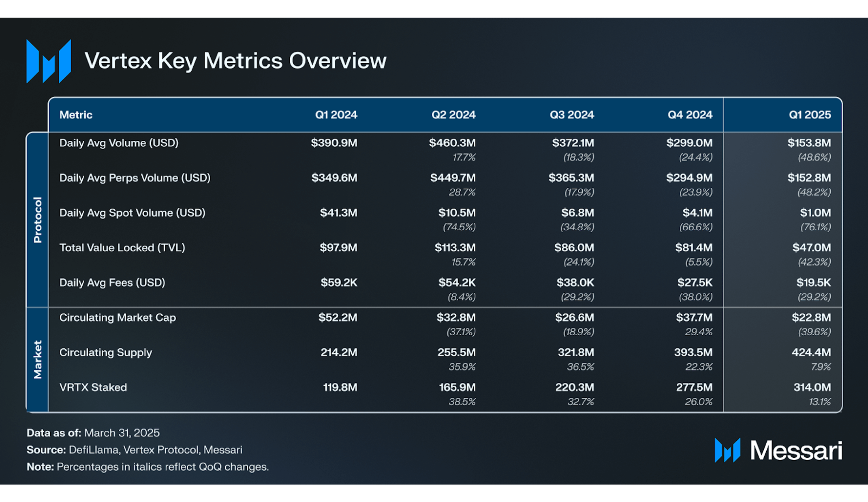Image resolution: width=868 pixels, height=502 pixels.
Task: Click the Daily Avg Perps Volume (USD) label
Action: pos(135,178)
